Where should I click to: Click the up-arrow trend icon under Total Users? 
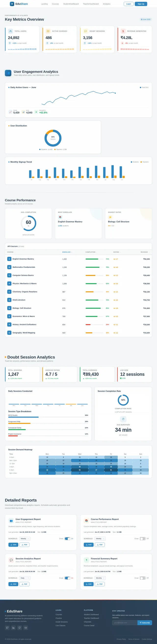[x=10, y=43]
